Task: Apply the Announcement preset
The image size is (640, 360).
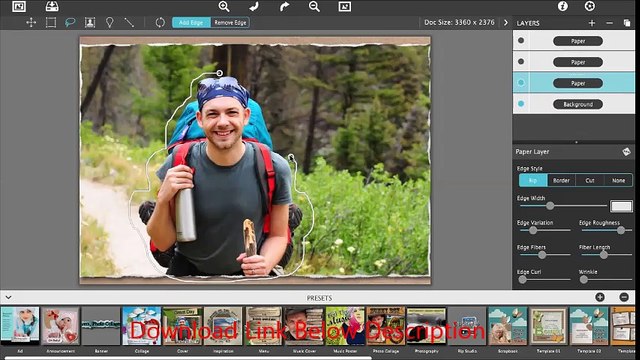Action: [60, 326]
